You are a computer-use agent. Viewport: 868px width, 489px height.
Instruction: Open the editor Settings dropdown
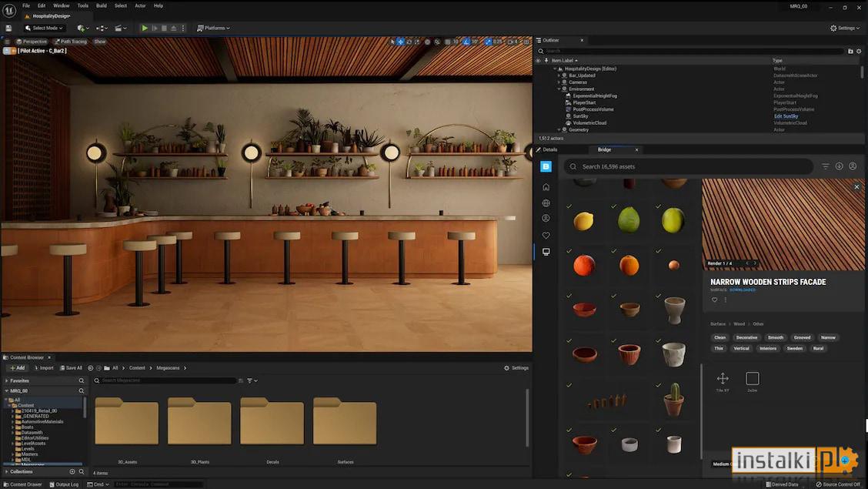click(846, 28)
